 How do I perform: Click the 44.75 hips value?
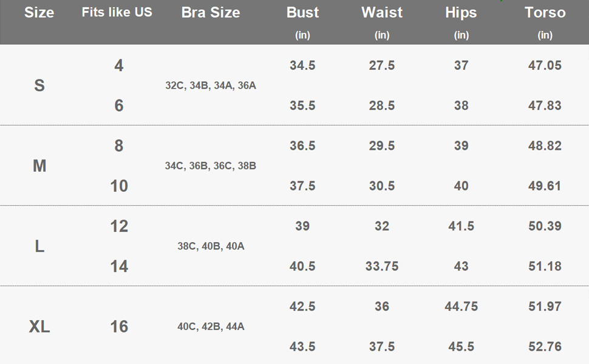[x=461, y=306]
